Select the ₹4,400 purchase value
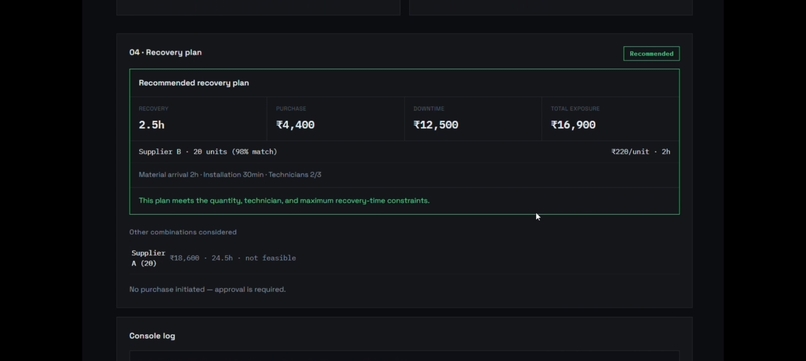 (x=295, y=125)
